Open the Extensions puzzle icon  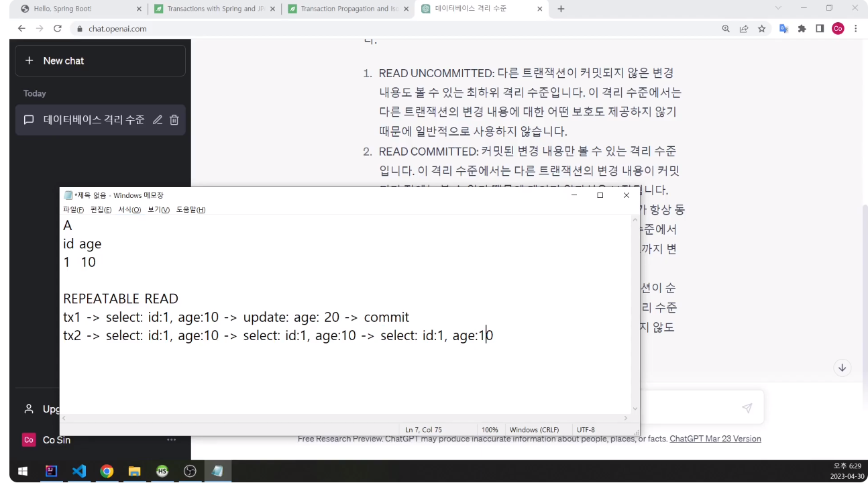pos(802,29)
